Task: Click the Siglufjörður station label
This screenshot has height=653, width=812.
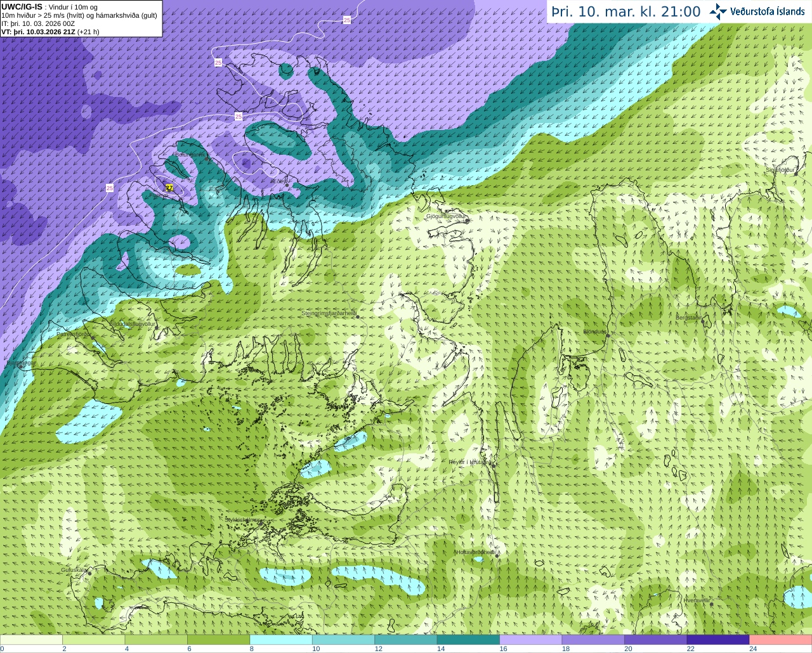Action: (x=780, y=170)
